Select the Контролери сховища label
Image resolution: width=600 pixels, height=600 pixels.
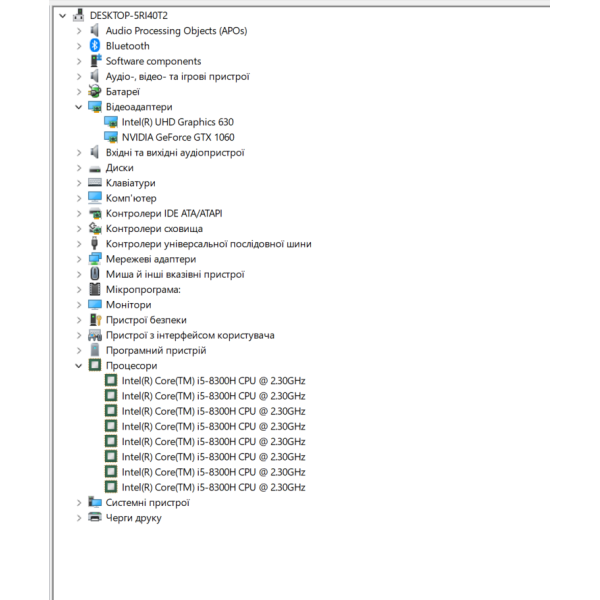(x=154, y=228)
